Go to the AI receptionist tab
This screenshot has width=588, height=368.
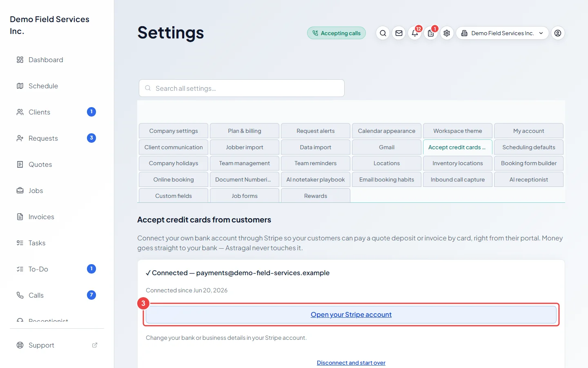[529, 180]
